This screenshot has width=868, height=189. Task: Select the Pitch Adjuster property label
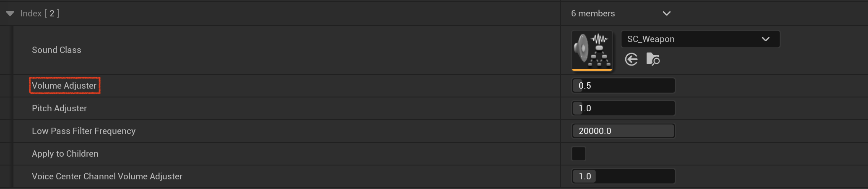pos(59,108)
